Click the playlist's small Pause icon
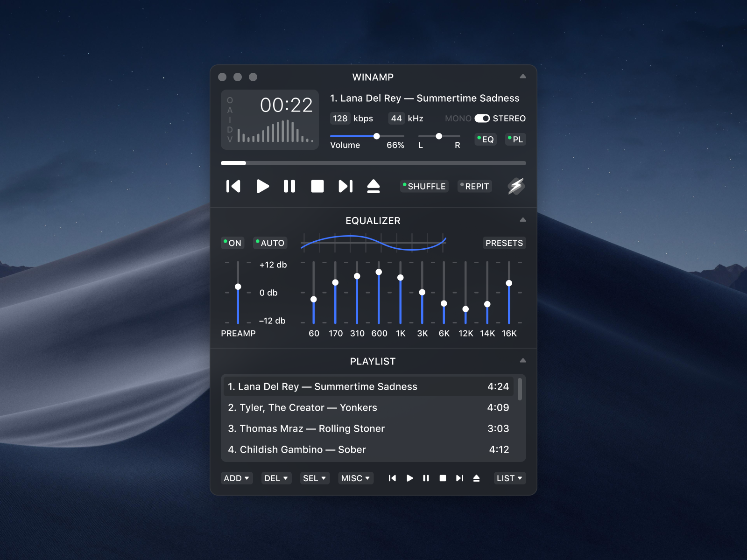Viewport: 747px width, 560px height. pyautogui.click(x=426, y=478)
